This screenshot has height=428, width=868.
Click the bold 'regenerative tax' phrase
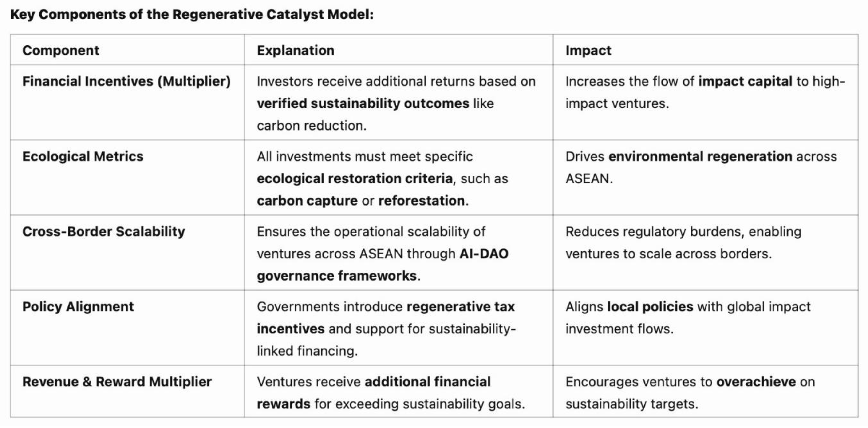461,307
